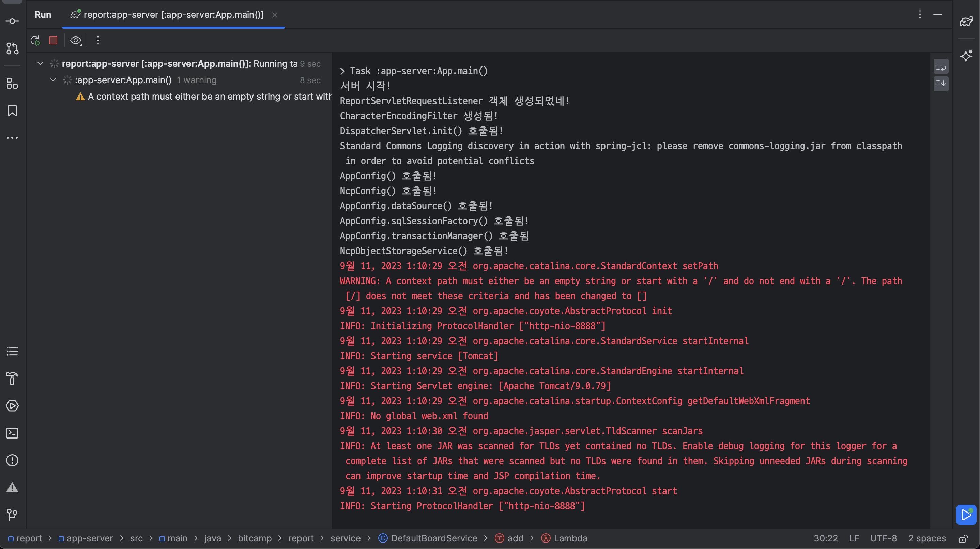This screenshot has height=549, width=980.
Task: Click the main breadcrumb
Action: tap(173, 538)
